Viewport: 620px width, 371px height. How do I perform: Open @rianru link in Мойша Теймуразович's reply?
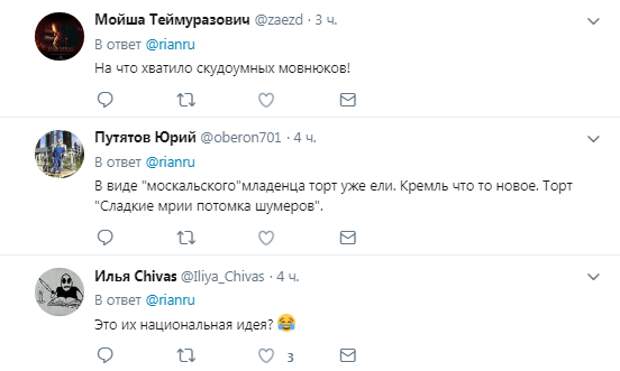coord(170,44)
